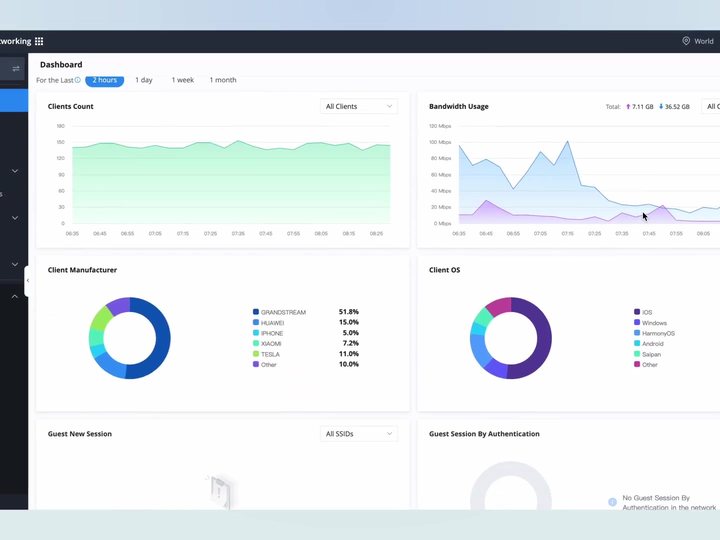The height and width of the screenshot is (540, 720).
Task: Toggle iOS legend swatch
Action: (x=637, y=312)
